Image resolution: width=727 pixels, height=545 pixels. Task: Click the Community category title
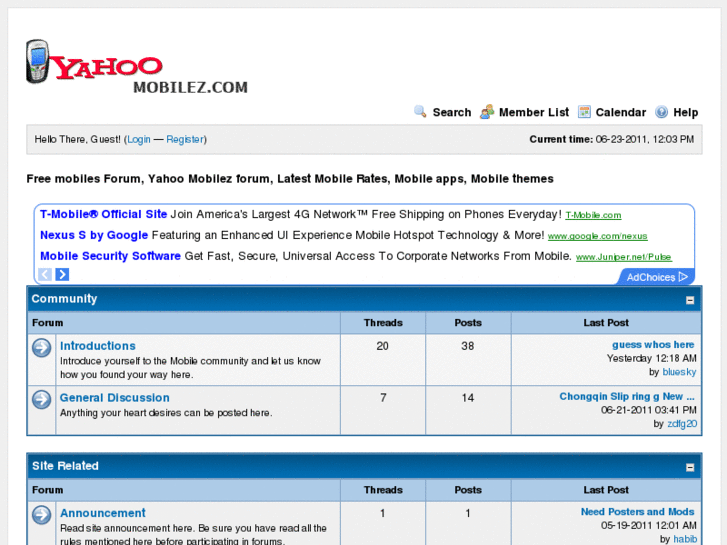64,299
